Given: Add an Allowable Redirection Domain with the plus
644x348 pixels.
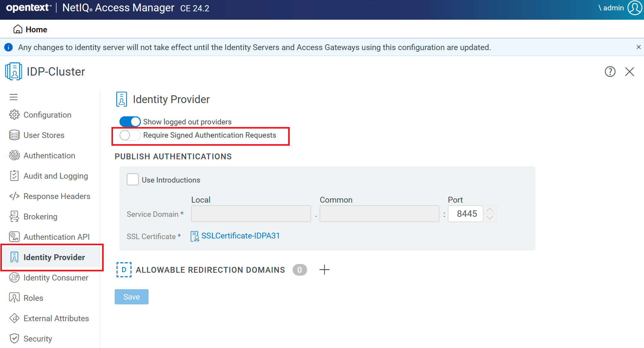Looking at the screenshot, I should click(325, 269).
